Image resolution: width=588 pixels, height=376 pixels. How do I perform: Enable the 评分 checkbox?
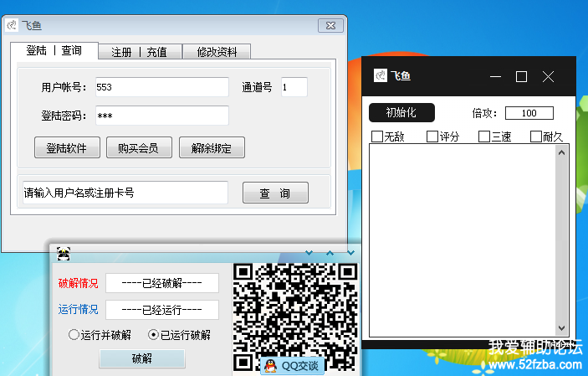pyautogui.click(x=432, y=136)
